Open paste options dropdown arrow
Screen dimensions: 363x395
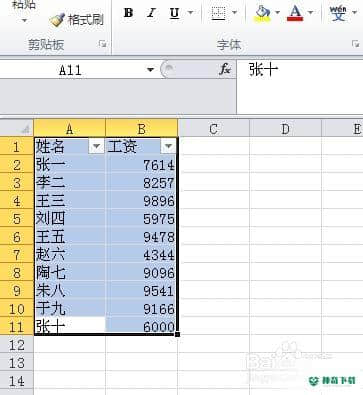coord(24,21)
